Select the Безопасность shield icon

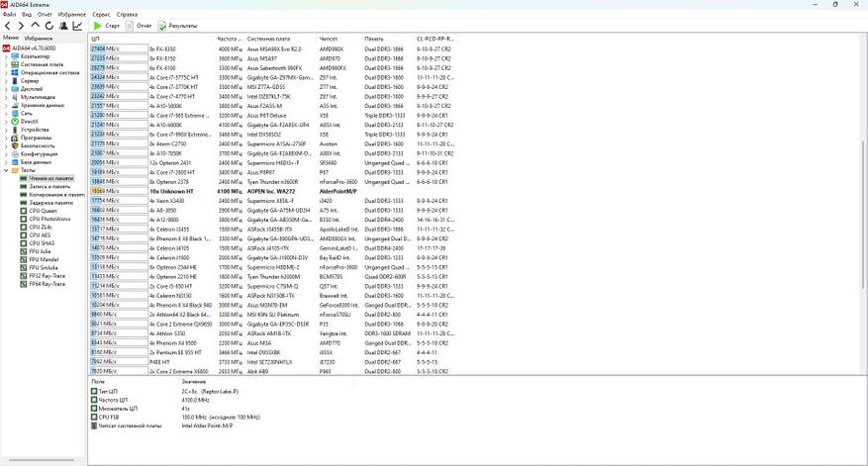15,145
